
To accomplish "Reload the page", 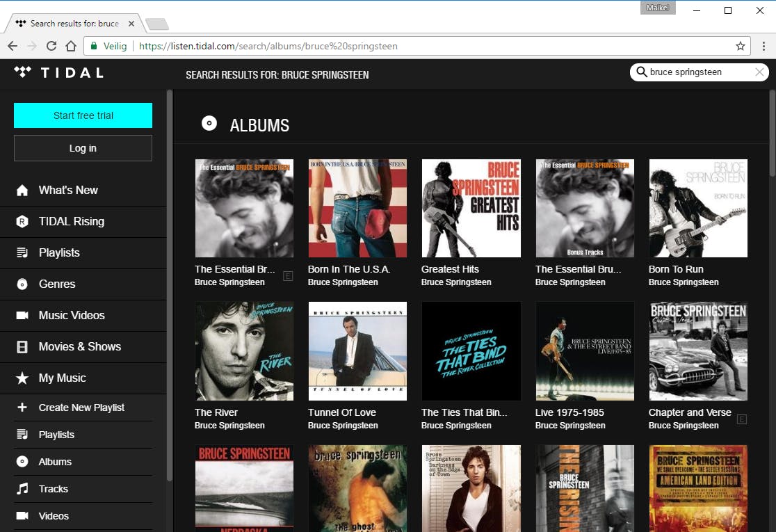I will pos(51,46).
